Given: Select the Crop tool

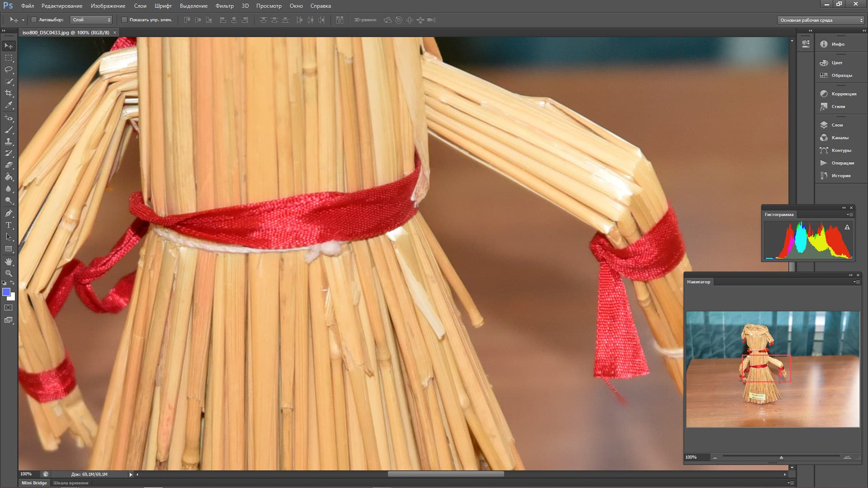Looking at the screenshot, I should (9, 93).
